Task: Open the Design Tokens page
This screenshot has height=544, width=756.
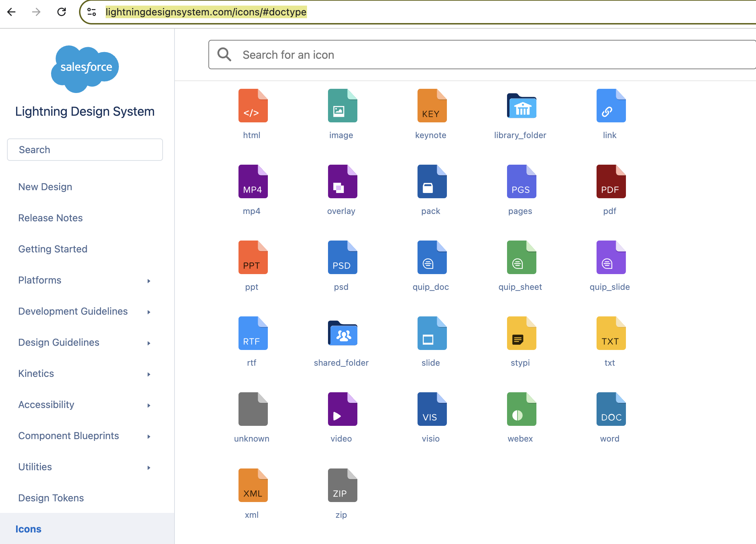Action: coord(51,498)
